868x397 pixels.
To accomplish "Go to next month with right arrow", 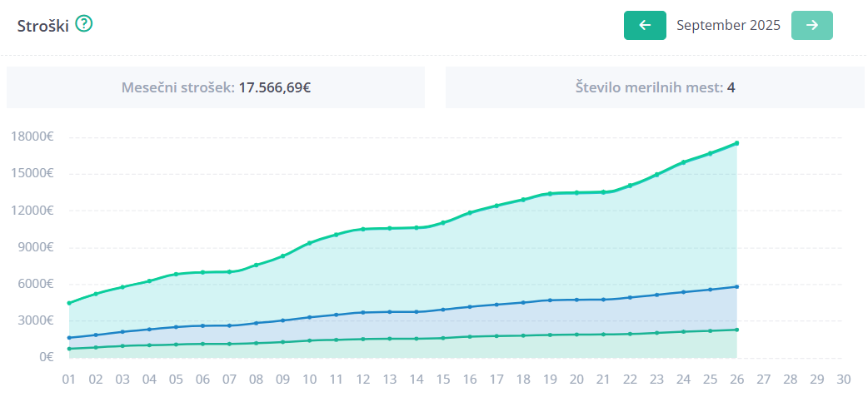I will tap(811, 25).
